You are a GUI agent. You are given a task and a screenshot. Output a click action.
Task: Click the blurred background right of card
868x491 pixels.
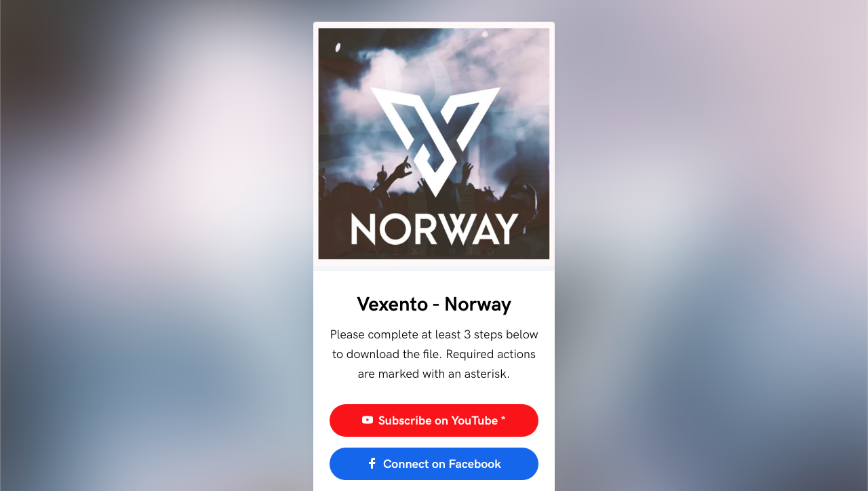(711, 245)
